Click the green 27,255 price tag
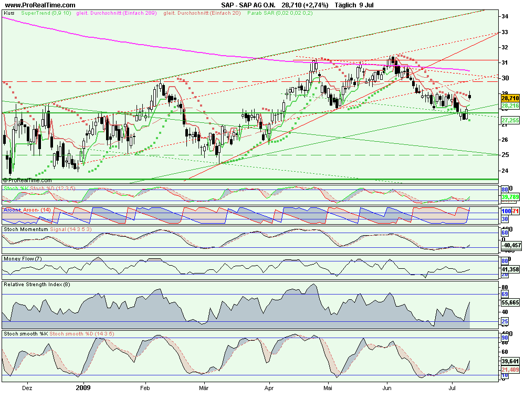 (x=510, y=120)
